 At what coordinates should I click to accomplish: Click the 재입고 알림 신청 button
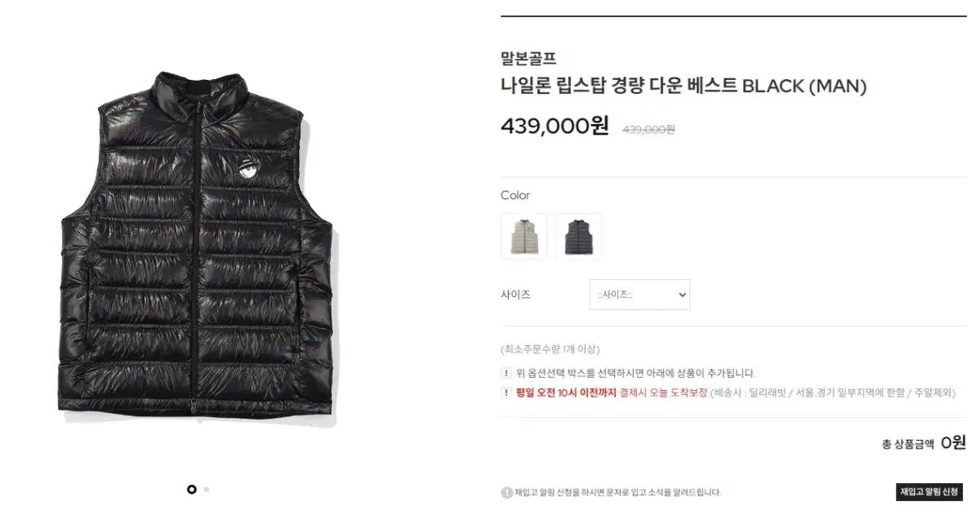(x=929, y=491)
